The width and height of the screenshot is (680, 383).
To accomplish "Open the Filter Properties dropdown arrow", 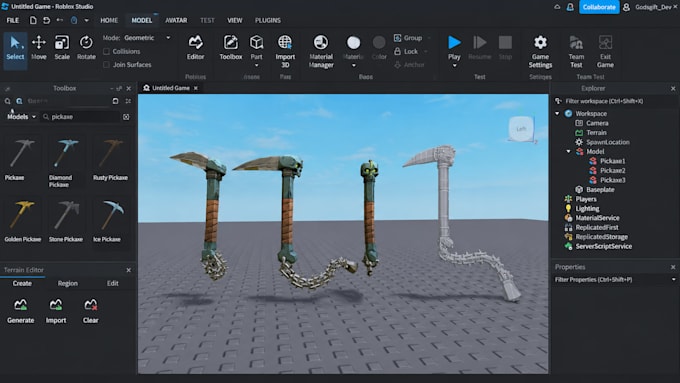I will click(x=673, y=280).
